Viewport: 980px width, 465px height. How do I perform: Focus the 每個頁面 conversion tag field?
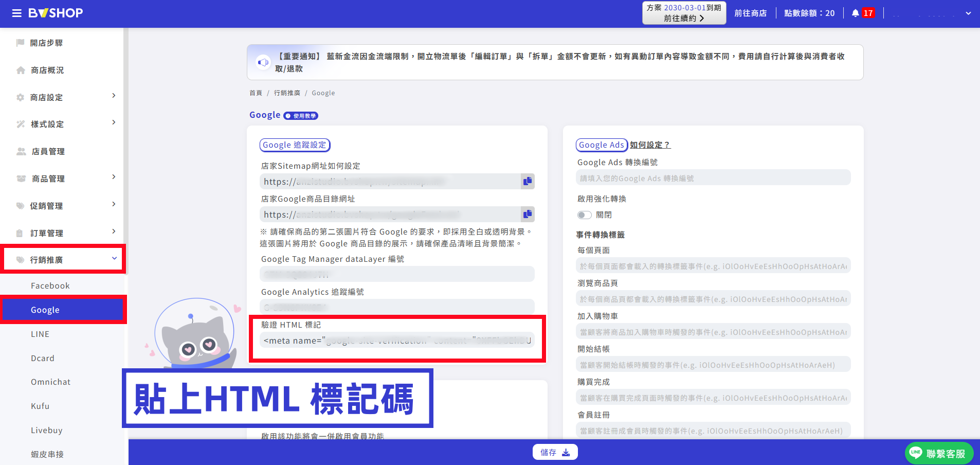coord(713,266)
